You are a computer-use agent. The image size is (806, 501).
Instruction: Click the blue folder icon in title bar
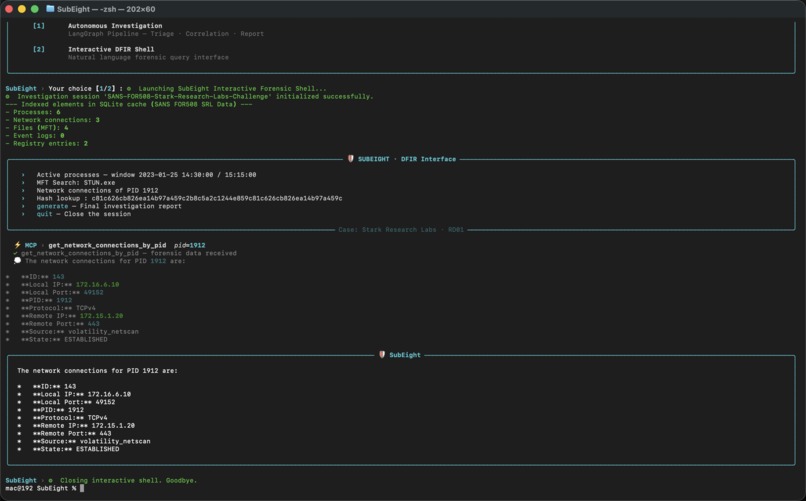click(x=50, y=9)
